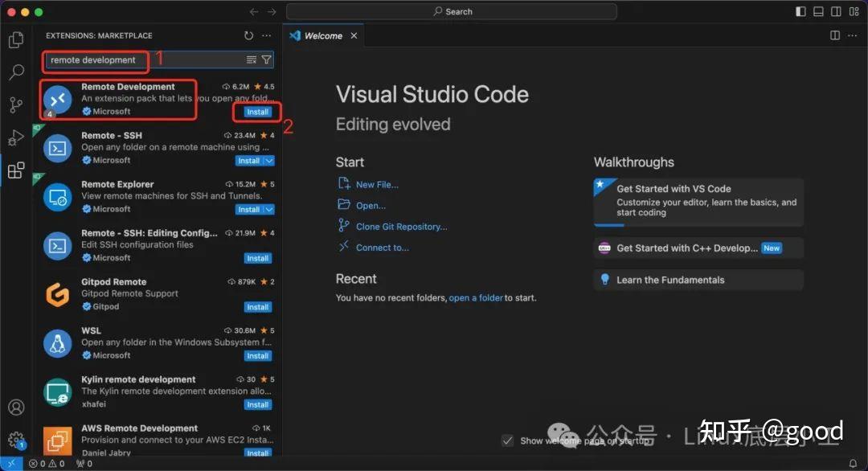
Task: Open the Source Control icon
Action: 16,104
